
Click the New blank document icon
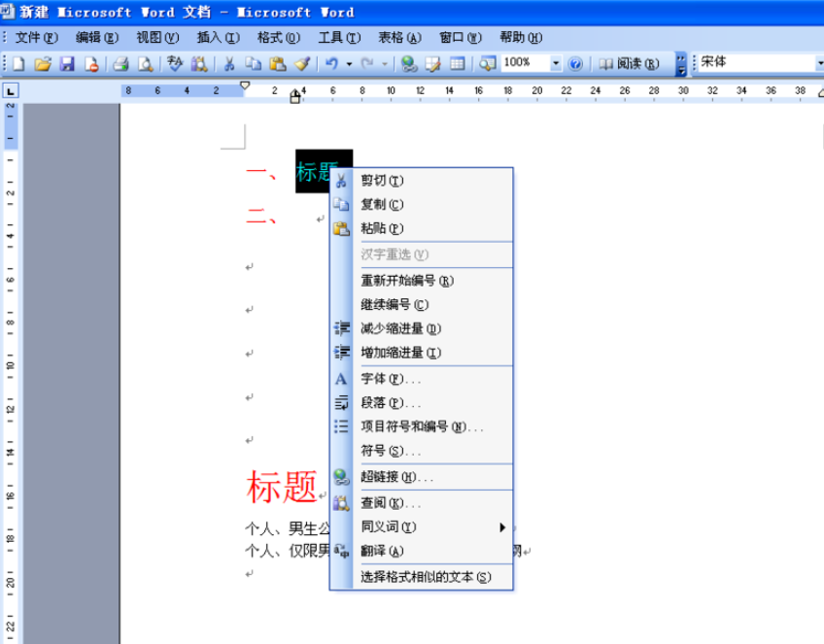point(18,64)
